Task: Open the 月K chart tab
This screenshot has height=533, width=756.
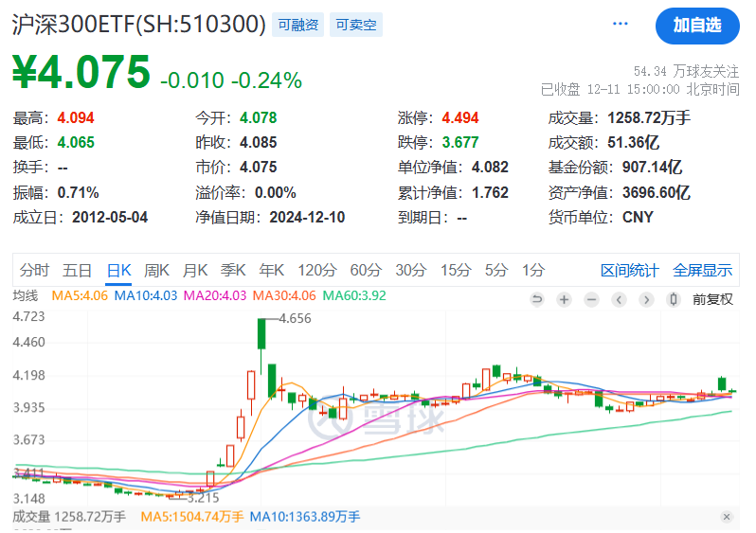Action: (x=195, y=271)
